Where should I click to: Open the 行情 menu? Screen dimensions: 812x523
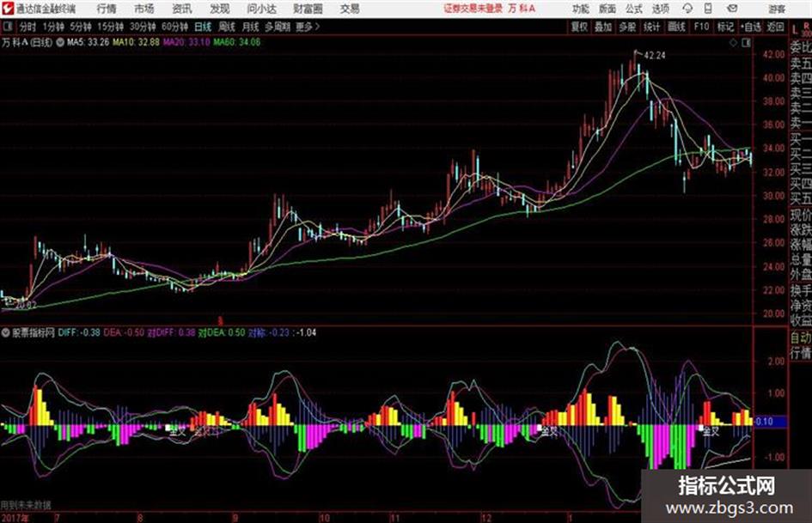(x=107, y=9)
